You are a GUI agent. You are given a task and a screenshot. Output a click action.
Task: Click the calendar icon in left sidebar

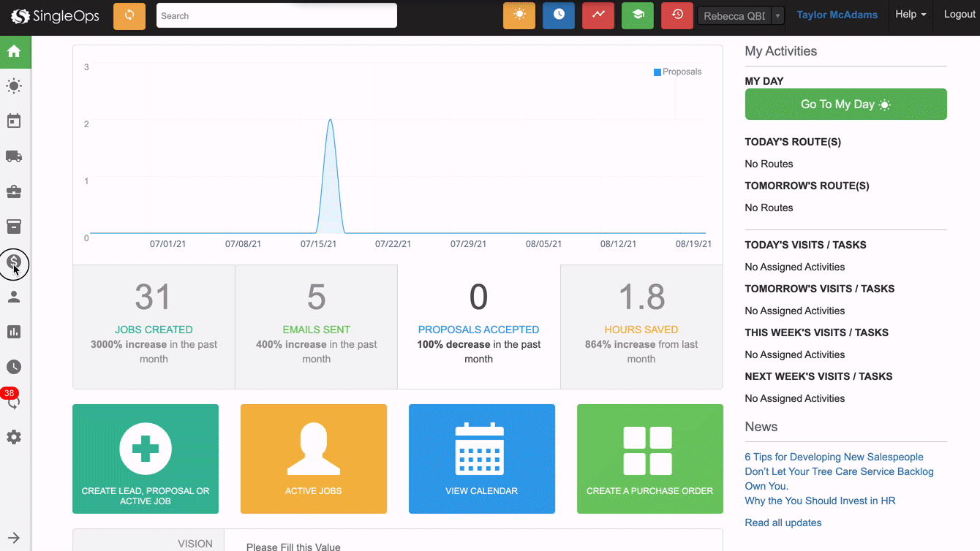tap(14, 121)
